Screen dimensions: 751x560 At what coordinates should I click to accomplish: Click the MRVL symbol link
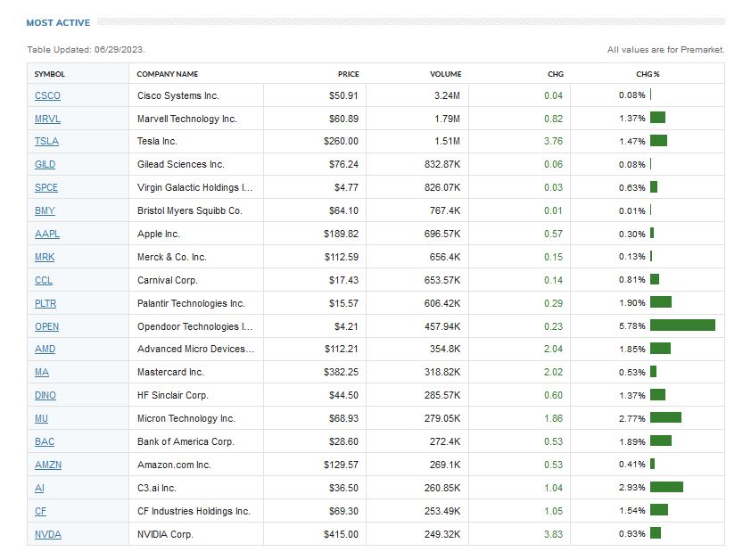click(x=47, y=119)
